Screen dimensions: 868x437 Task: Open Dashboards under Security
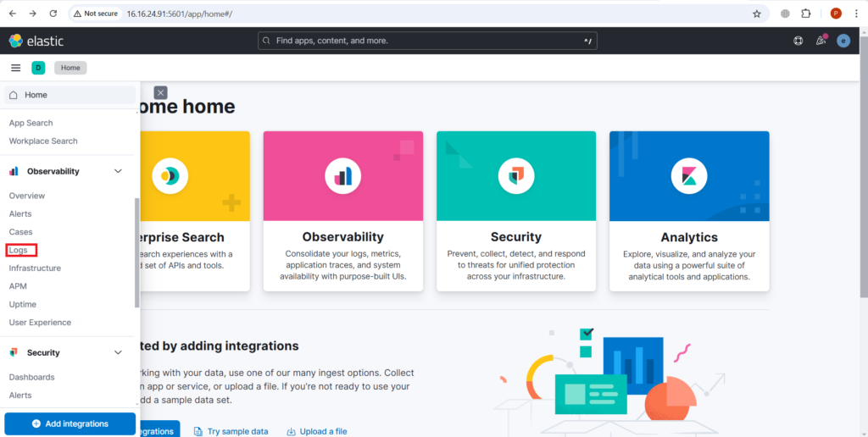pyautogui.click(x=31, y=377)
